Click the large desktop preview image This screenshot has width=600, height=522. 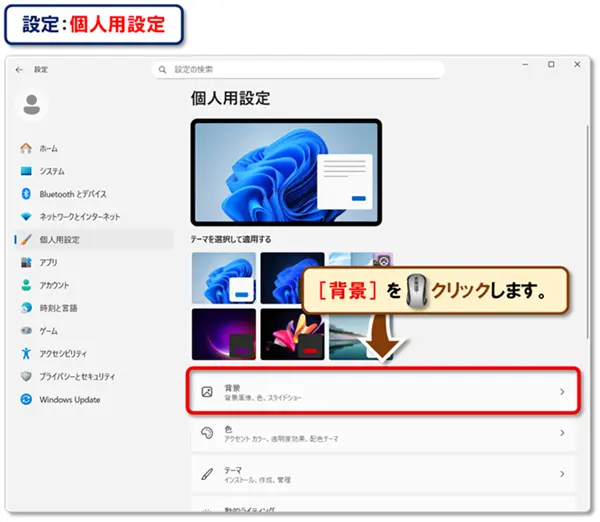[x=286, y=172]
